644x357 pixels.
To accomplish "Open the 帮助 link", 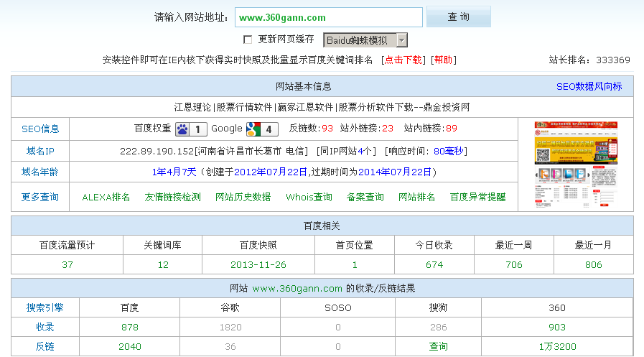I will (x=443, y=60).
